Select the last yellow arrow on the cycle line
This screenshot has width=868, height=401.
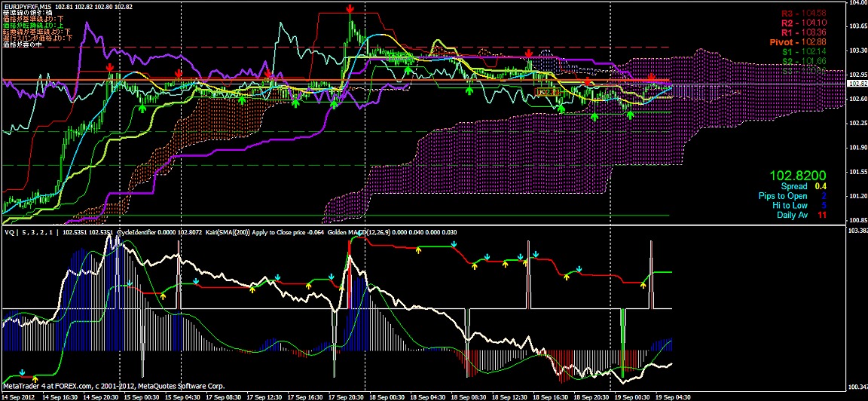pos(643,285)
